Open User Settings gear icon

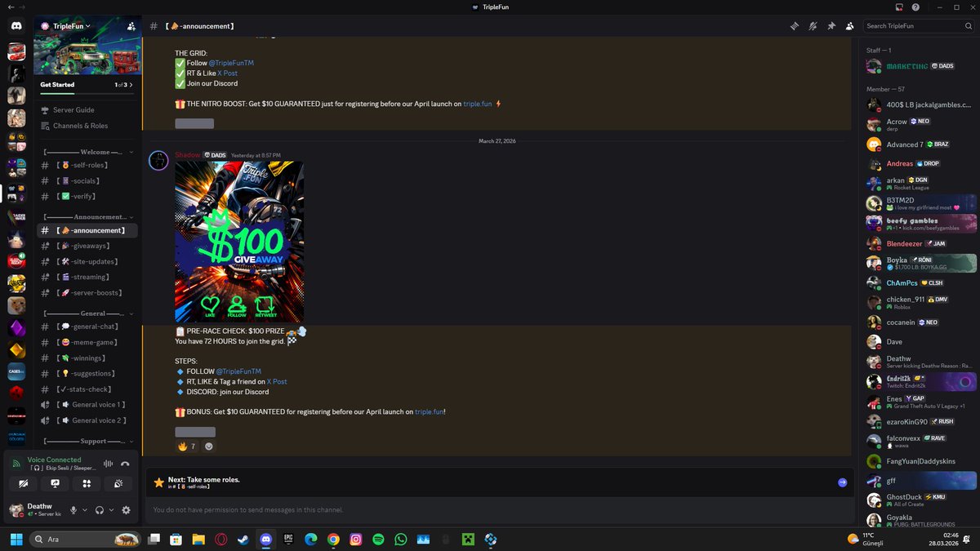click(126, 510)
